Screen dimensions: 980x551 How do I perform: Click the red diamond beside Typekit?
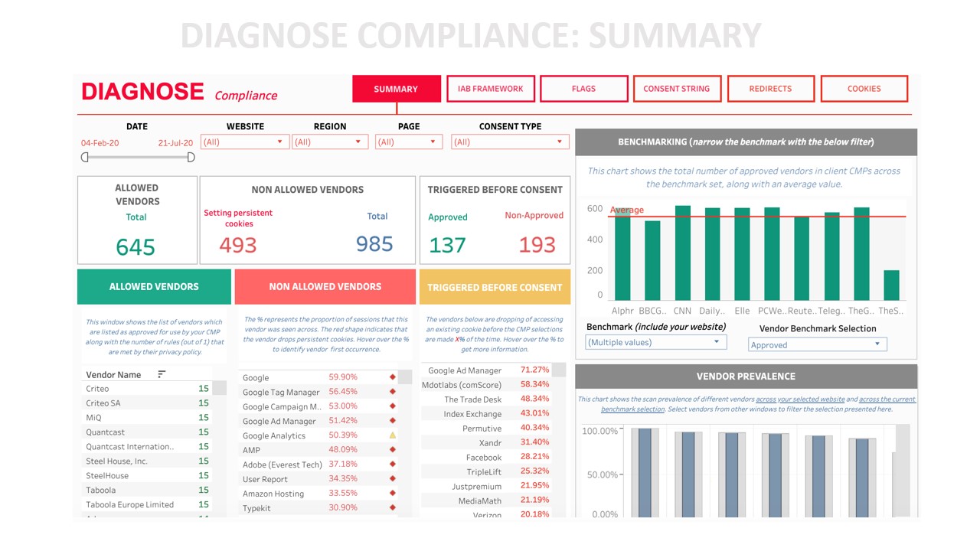pyautogui.click(x=393, y=507)
